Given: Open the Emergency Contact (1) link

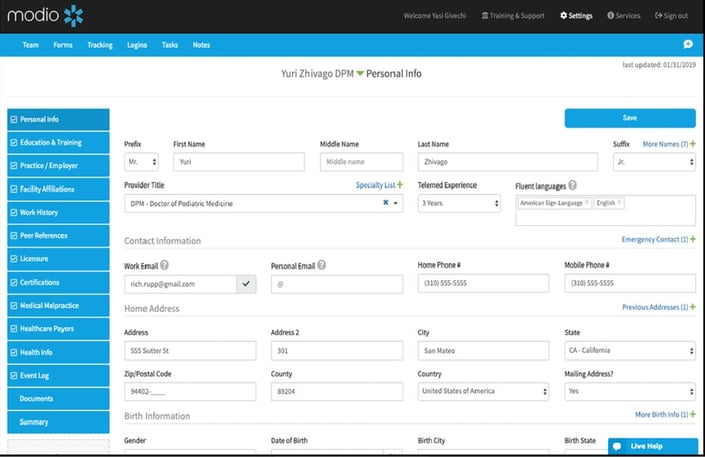Looking at the screenshot, I should (655, 239).
